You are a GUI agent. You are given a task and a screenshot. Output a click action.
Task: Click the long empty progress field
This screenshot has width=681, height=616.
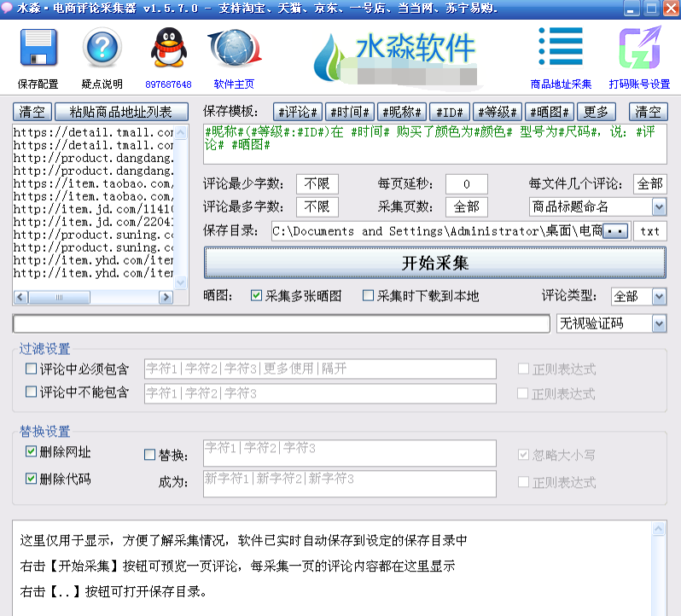point(282,324)
